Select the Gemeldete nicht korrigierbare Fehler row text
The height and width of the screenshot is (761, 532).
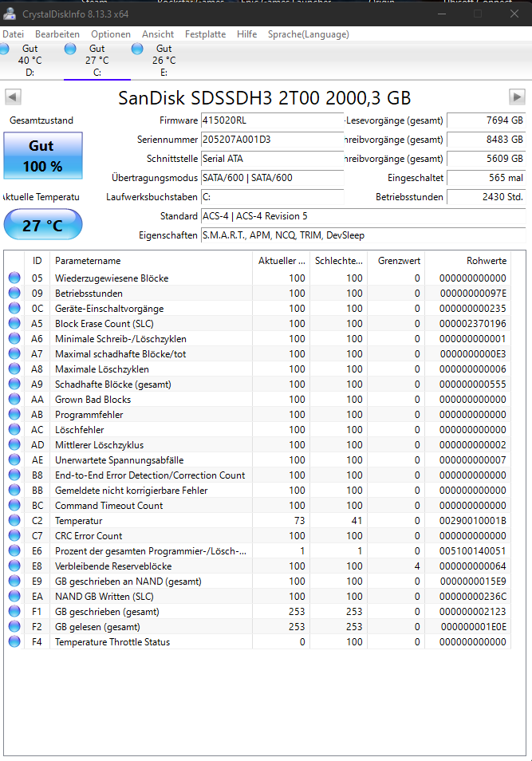pyautogui.click(x=131, y=491)
